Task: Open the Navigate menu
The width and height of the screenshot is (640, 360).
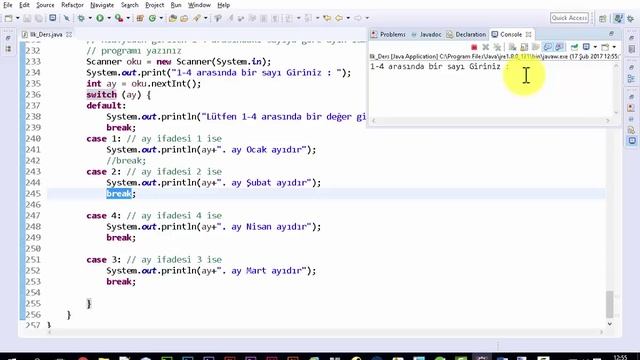Action: pos(102,5)
